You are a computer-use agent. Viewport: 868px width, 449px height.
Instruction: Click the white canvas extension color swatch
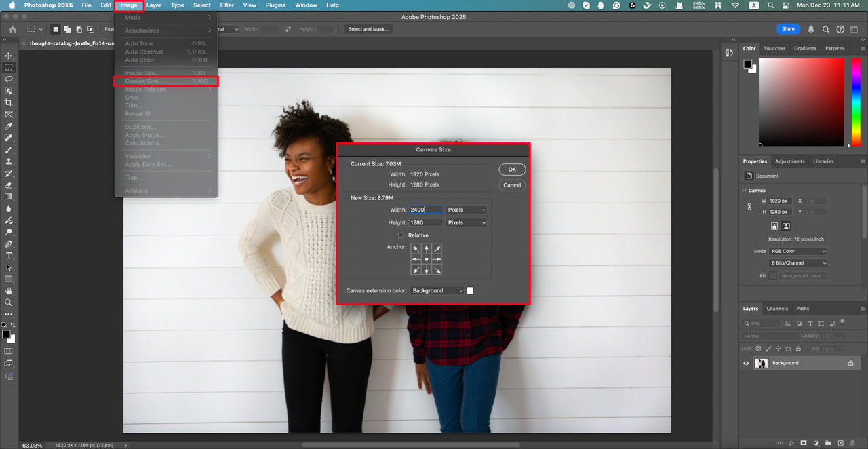coord(470,290)
